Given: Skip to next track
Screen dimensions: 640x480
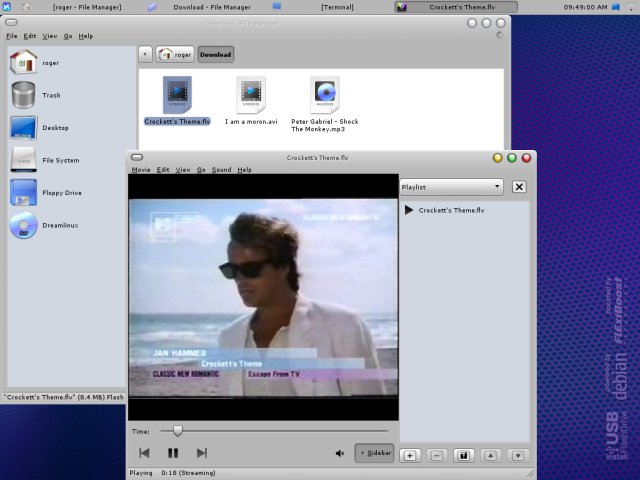Looking at the screenshot, I should (202, 453).
